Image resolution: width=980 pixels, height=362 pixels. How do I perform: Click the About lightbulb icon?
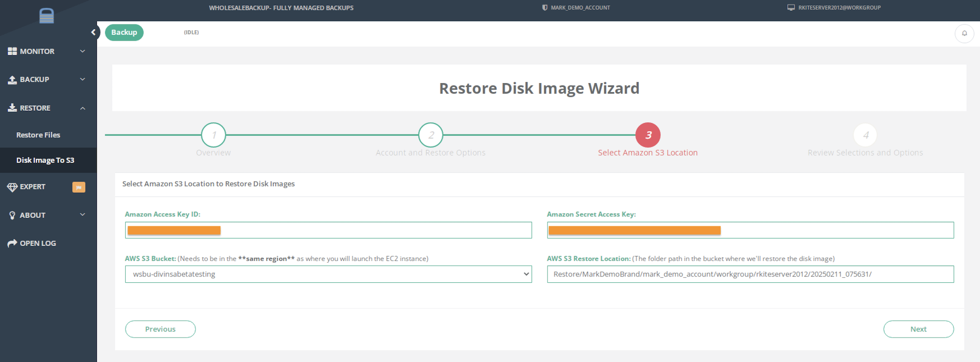tap(12, 215)
